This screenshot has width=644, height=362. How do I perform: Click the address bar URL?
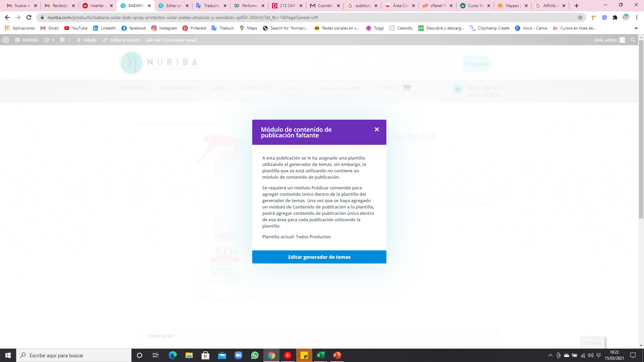183,17
